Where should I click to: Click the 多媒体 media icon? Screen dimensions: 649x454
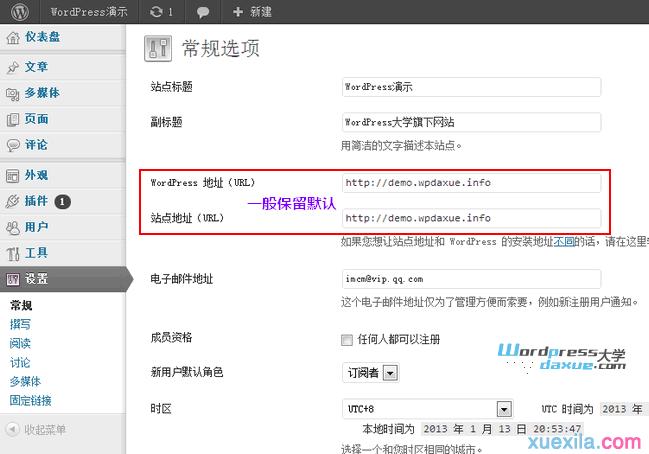pos(13,94)
